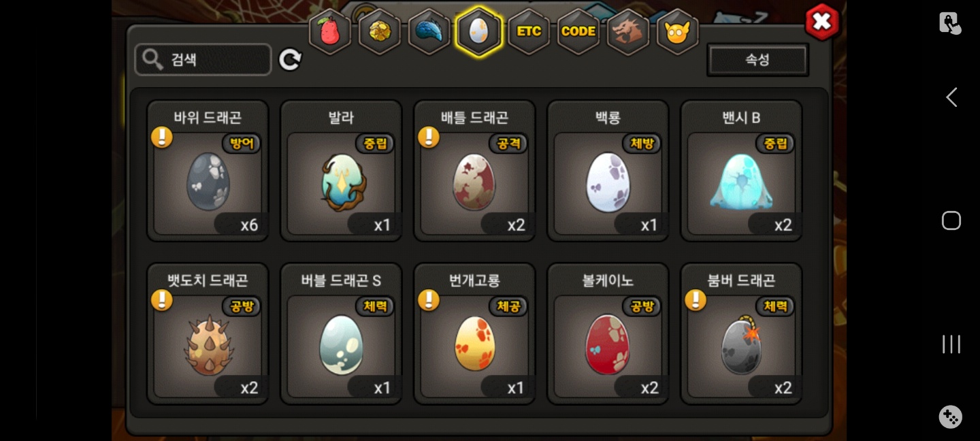Open the red fruit food tab
The width and height of the screenshot is (980, 441).
coord(330,31)
